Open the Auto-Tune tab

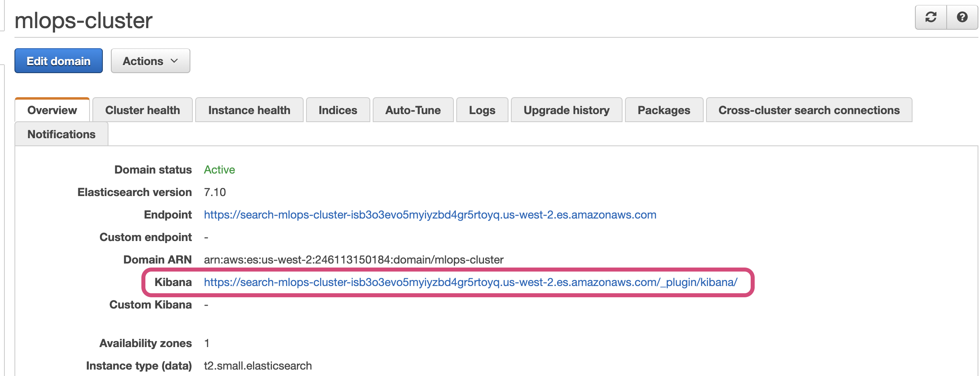click(x=413, y=110)
